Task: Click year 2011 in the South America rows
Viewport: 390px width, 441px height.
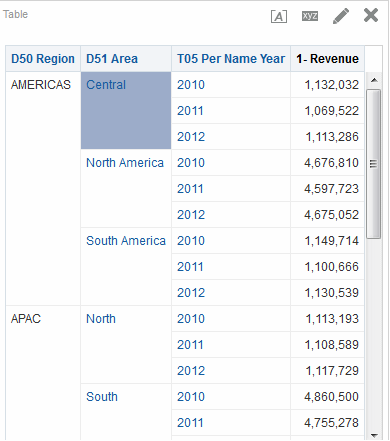Action: 190,267
